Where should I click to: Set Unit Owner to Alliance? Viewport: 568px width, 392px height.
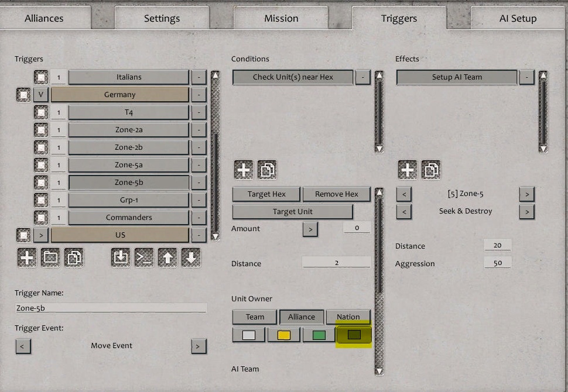click(302, 317)
